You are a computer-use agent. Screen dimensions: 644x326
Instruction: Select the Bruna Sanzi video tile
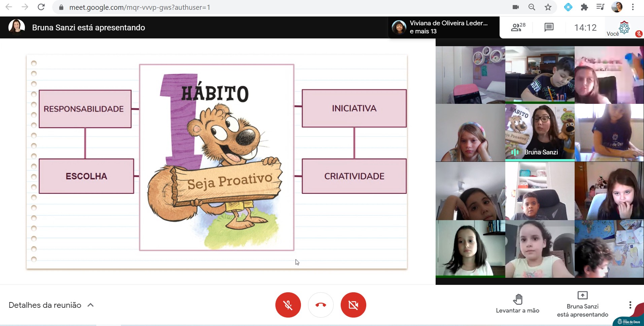540,132
